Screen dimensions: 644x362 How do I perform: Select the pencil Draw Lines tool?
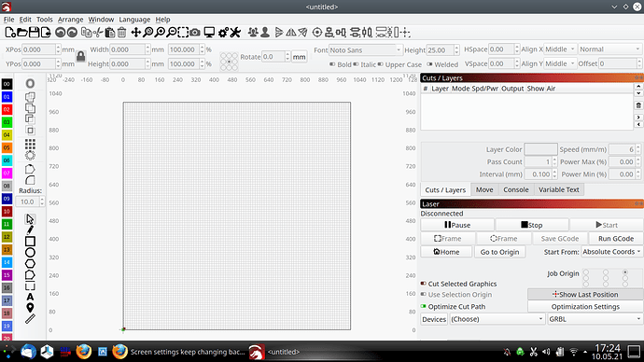(30, 230)
